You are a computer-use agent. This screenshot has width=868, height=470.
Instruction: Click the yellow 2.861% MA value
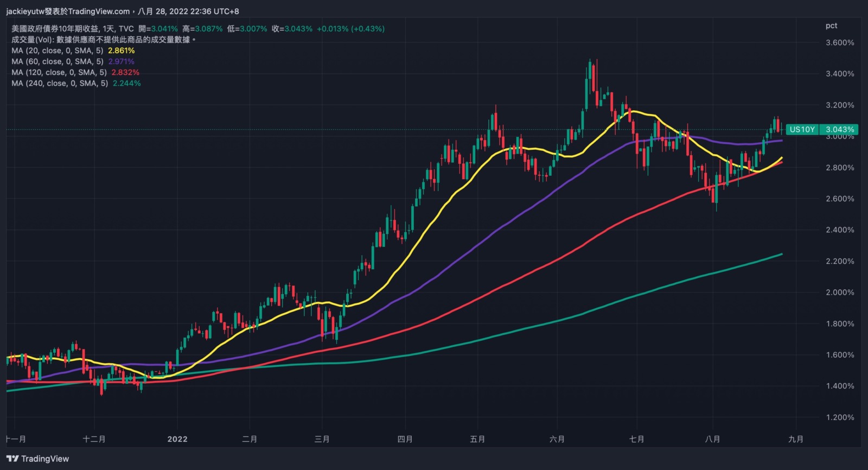(122, 50)
